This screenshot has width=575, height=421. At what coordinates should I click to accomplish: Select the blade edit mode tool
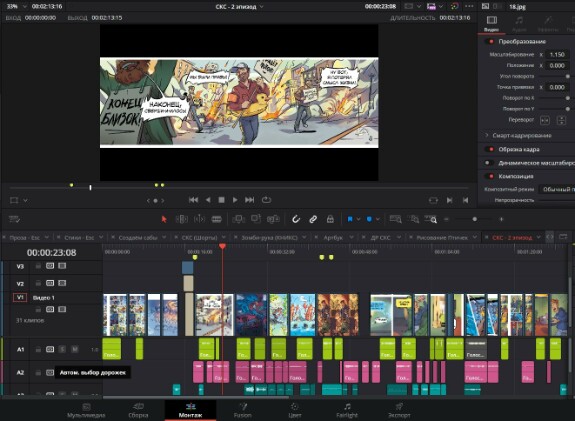click(x=217, y=219)
